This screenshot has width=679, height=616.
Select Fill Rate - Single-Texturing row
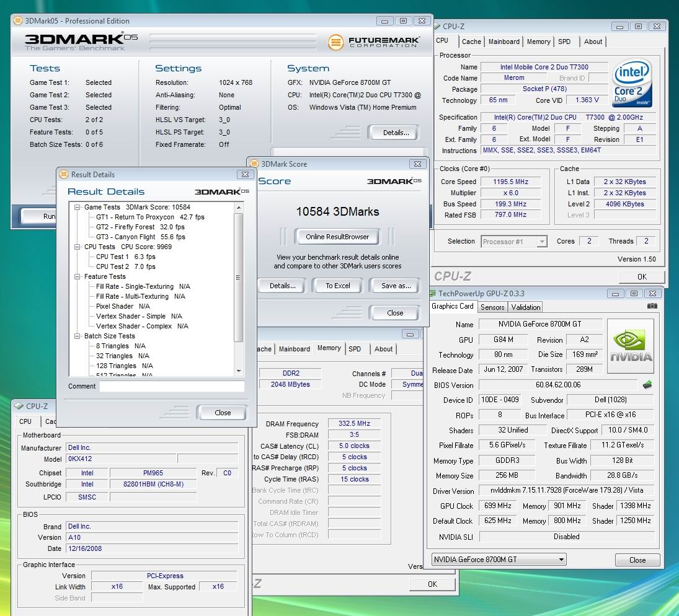[143, 286]
